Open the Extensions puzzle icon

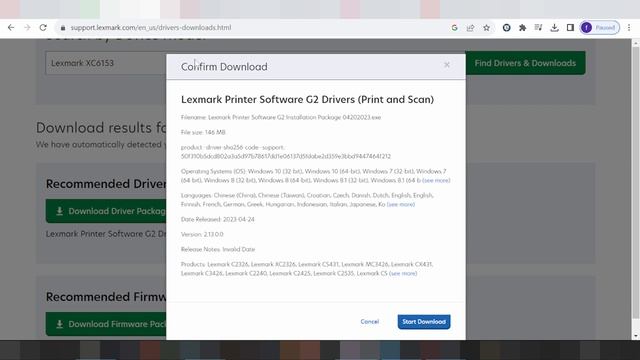tap(522, 28)
